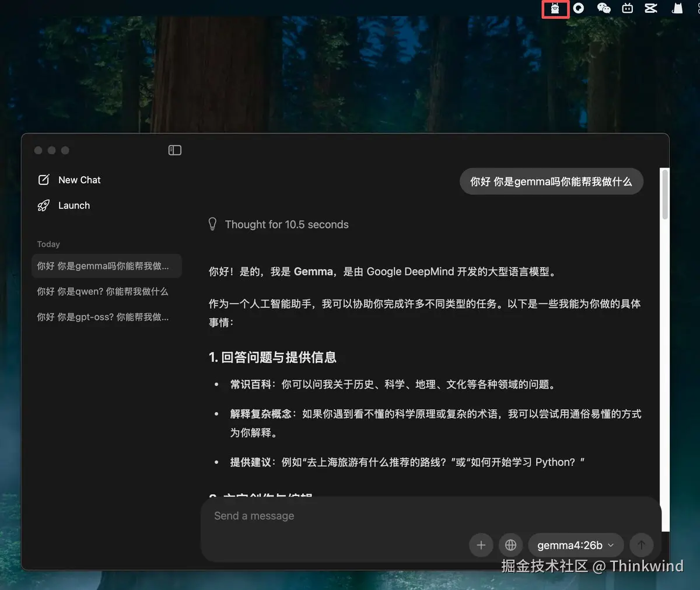
Task: Click the white ring icon in menu bar
Action: 579,8
